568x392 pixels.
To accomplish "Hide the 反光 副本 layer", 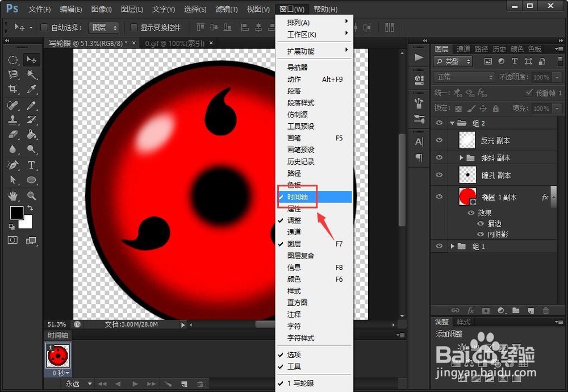I will (439, 140).
